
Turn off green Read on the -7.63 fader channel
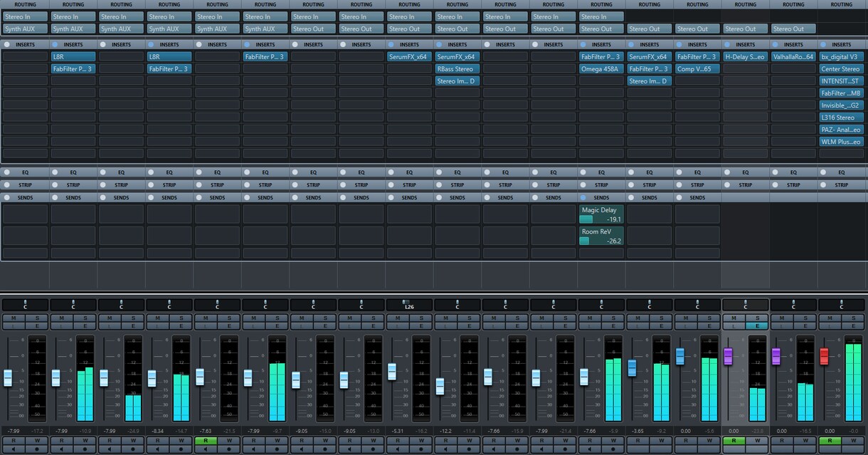pos(205,441)
